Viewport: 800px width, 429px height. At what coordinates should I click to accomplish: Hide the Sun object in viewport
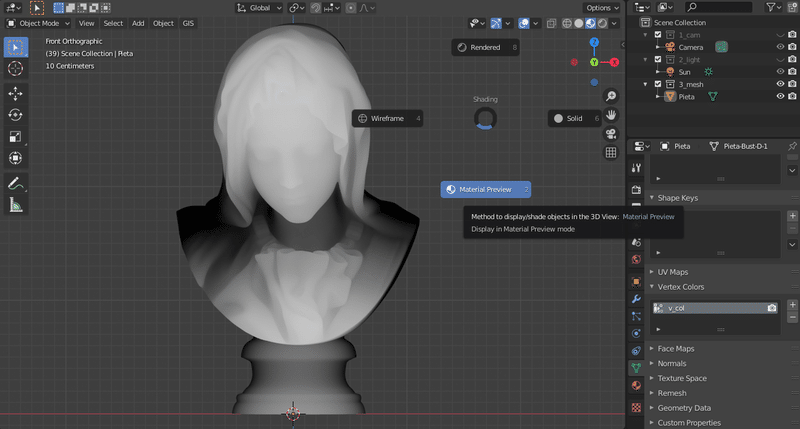(780, 72)
